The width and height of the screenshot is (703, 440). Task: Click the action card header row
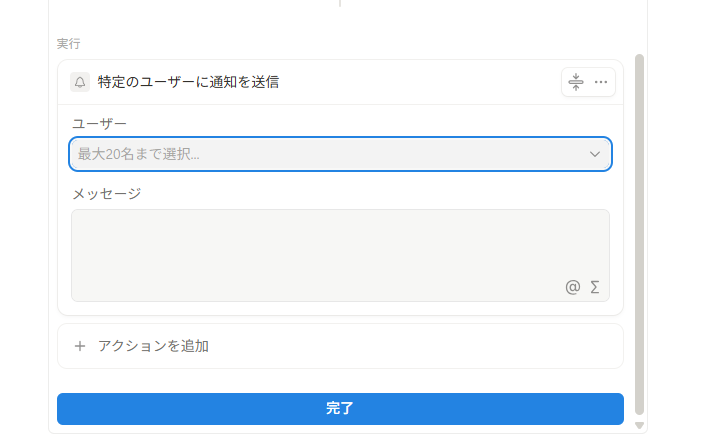tap(340, 82)
